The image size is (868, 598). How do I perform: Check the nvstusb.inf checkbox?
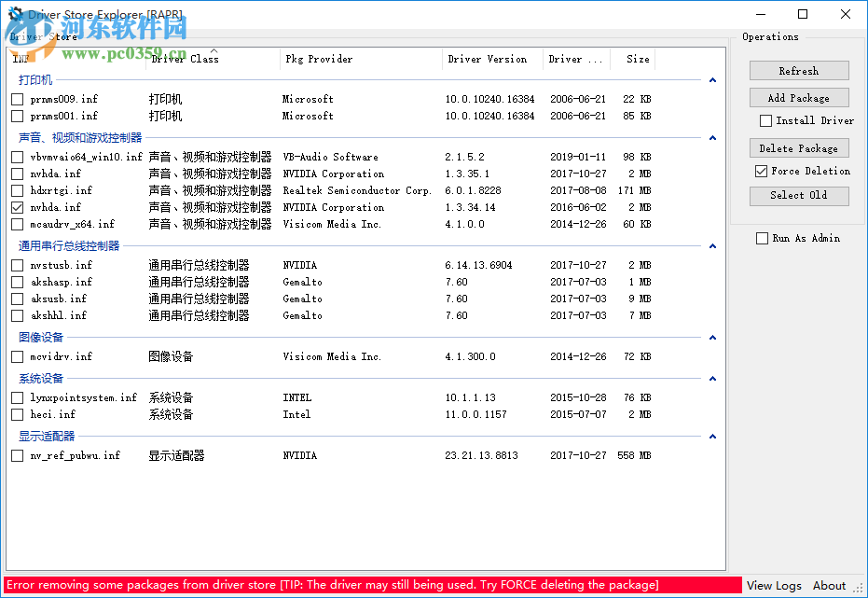point(17,265)
